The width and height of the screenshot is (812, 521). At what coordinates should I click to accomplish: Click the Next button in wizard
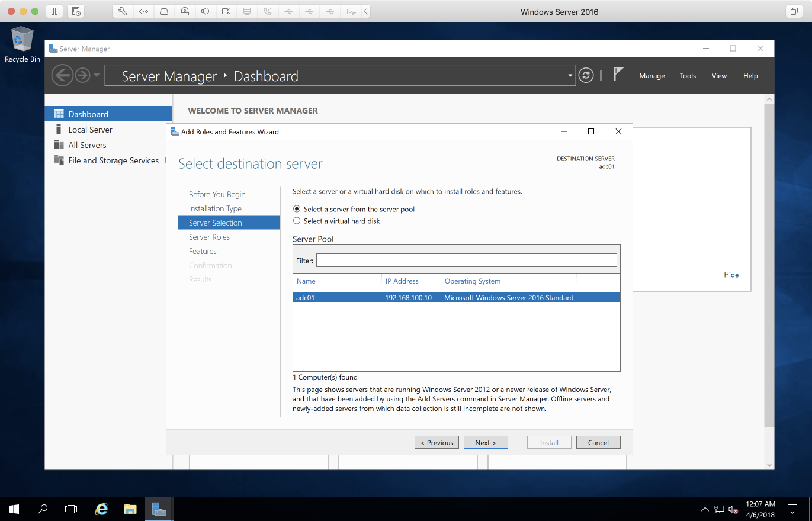coord(485,442)
